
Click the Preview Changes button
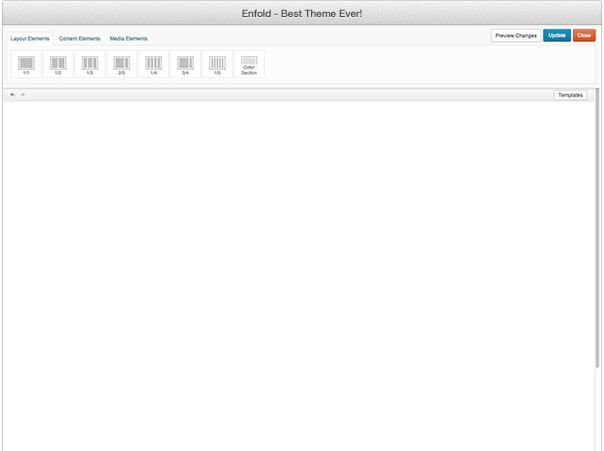(515, 35)
